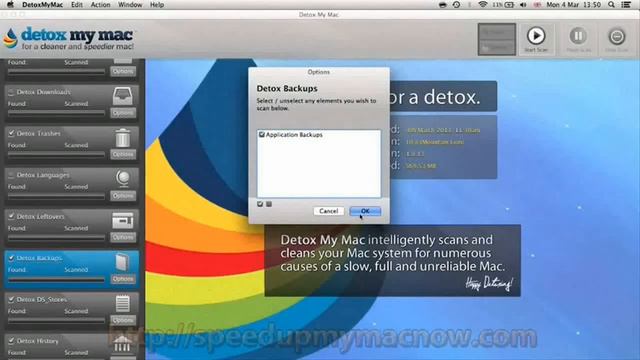Image resolution: width=640 pixels, height=360 pixels.
Task: Click the Detox Downloads inbox tray icon
Action: point(122,96)
